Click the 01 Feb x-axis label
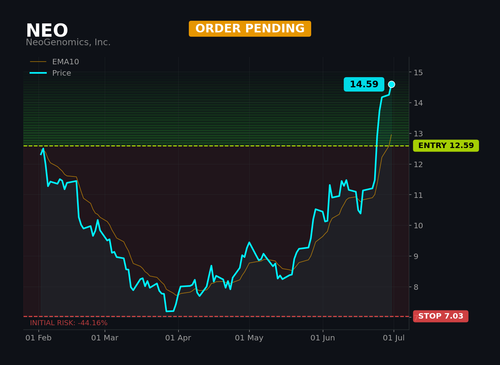Image resolution: width=500 pixels, height=365 pixels. [38, 338]
